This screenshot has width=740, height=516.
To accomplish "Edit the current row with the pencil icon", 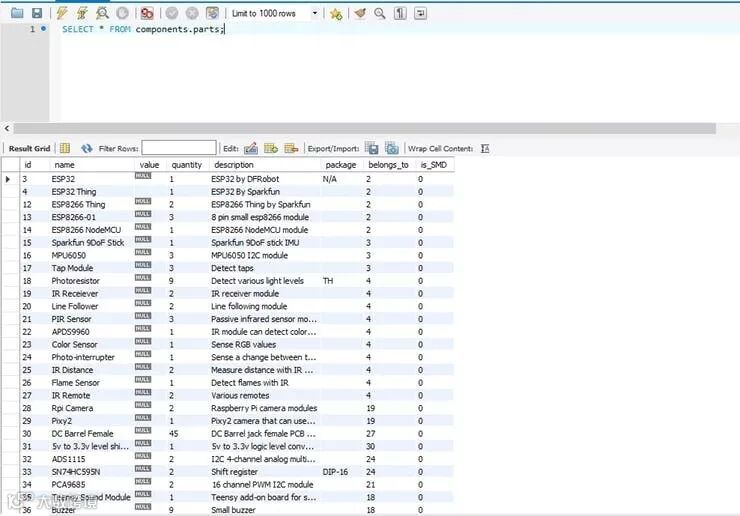I will pyautogui.click(x=251, y=148).
